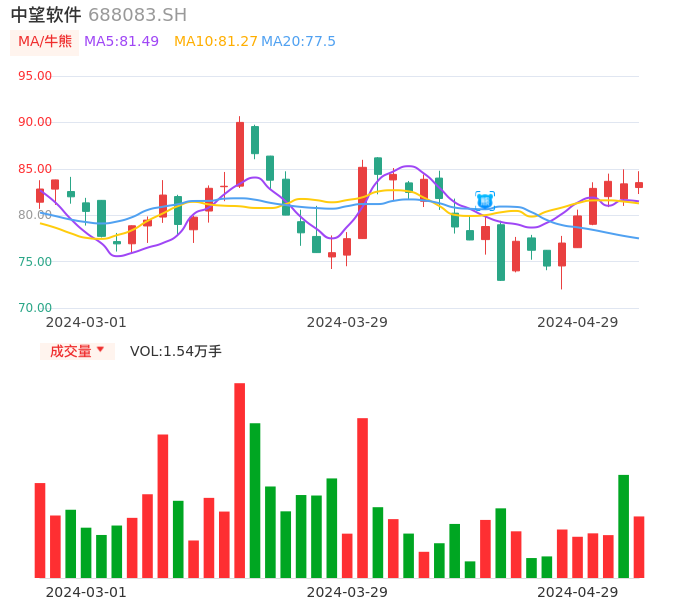Click 2024-03-01 date under candlestick chart

click(x=86, y=322)
